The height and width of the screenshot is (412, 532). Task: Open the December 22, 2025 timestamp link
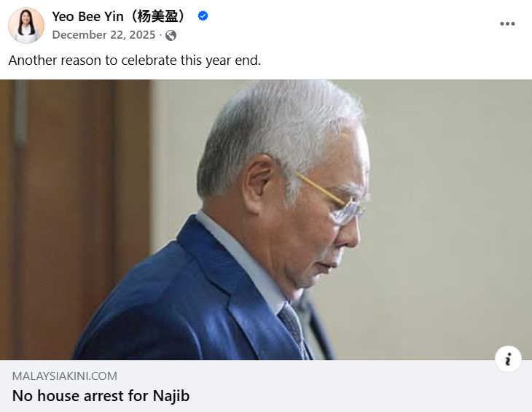pos(103,35)
